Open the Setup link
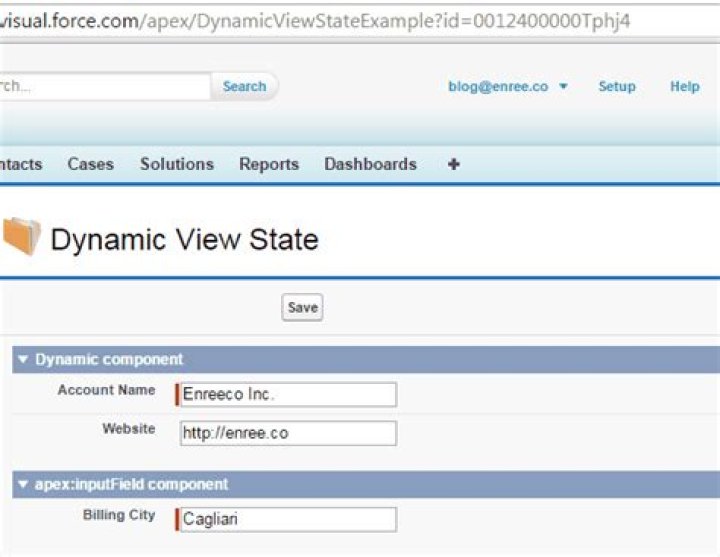Viewport: 720px width, 557px height. click(616, 87)
